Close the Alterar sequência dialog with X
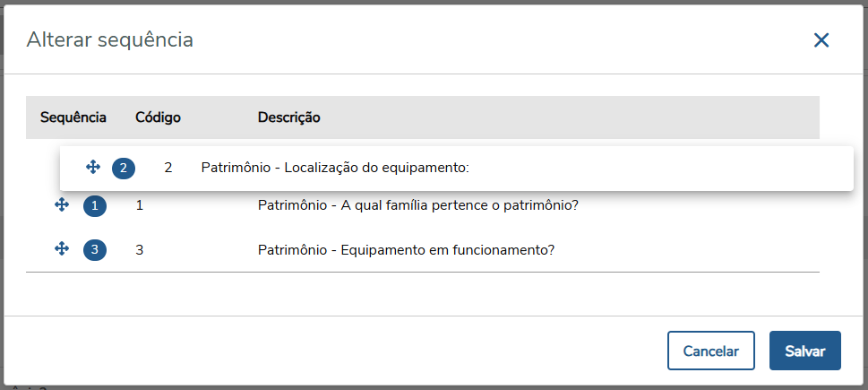 point(821,39)
